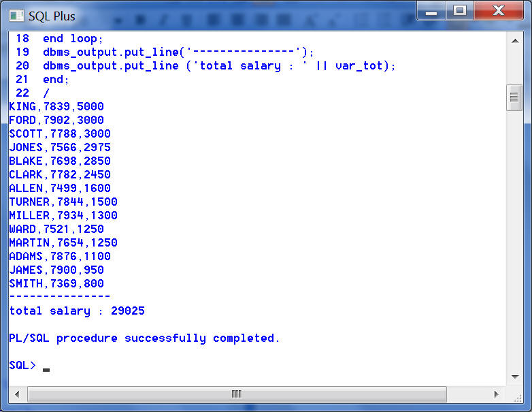Click the ALLEN,7499,1600 output row
This screenshot has height=412, width=532.
pyautogui.click(x=60, y=188)
